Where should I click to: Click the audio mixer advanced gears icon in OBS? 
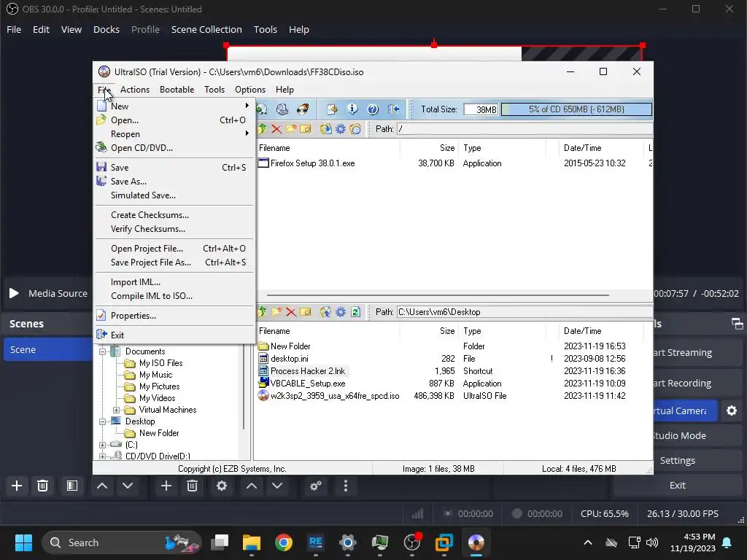(x=316, y=486)
